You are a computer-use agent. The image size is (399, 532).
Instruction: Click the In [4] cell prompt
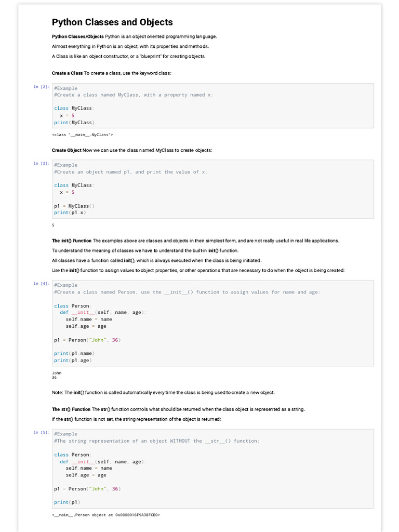click(42, 284)
